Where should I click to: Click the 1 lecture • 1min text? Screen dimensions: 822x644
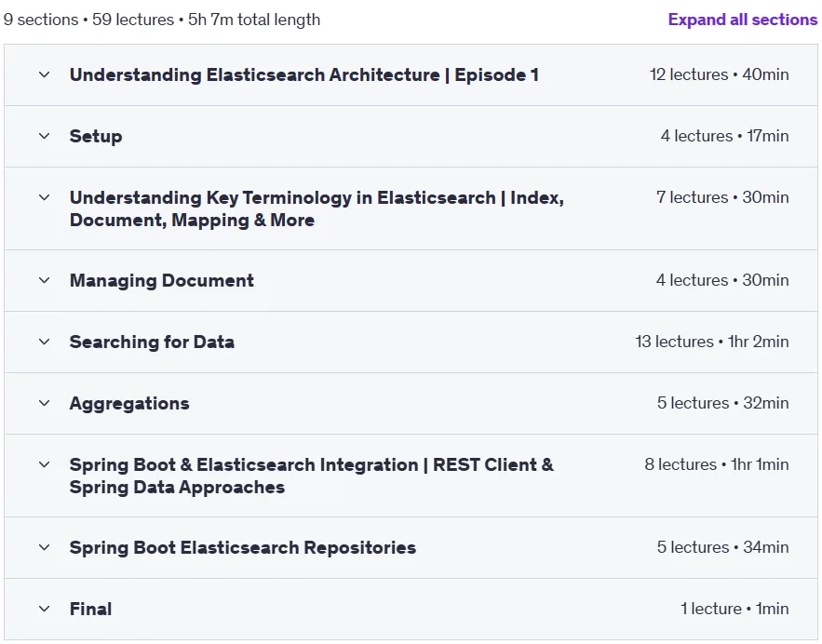click(x=734, y=609)
